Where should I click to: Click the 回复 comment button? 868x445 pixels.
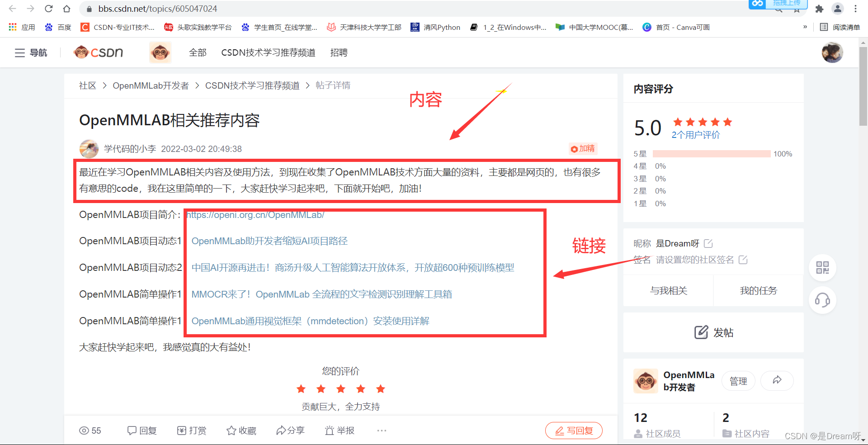pos(142,431)
